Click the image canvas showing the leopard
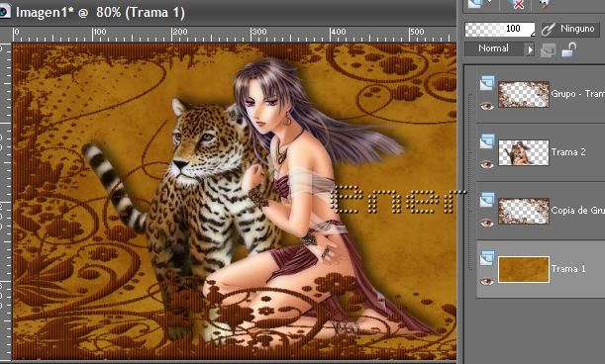 (x=235, y=201)
